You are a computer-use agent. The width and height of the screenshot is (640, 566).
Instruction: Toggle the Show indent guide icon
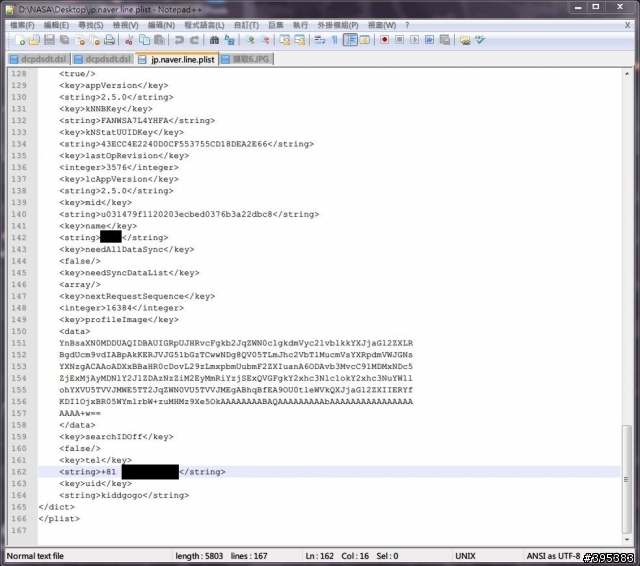click(350, 40)
